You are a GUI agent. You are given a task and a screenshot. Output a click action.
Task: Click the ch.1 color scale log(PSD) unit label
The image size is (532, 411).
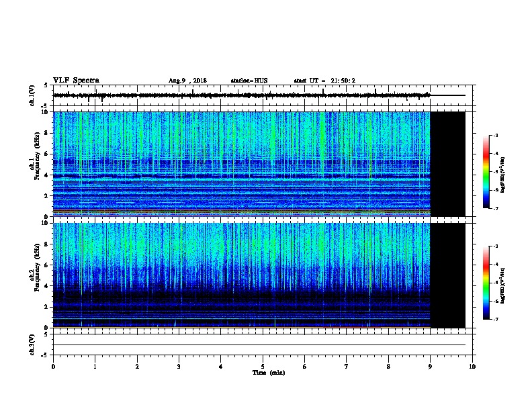point(503,175)
